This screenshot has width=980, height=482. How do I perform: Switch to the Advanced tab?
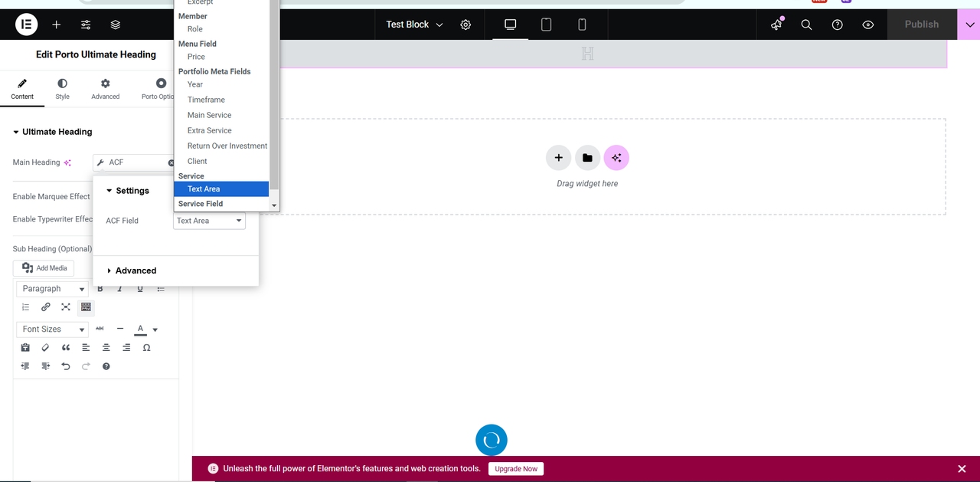[106, 89]
